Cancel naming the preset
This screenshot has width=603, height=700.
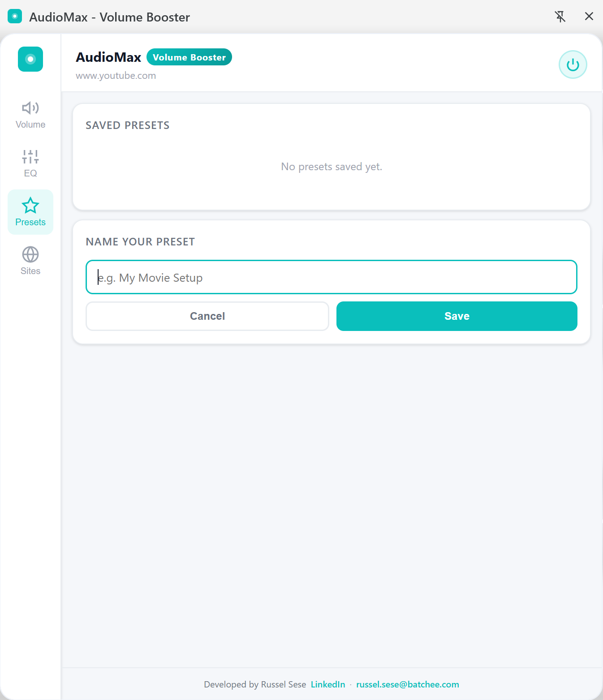click(207, 316)
